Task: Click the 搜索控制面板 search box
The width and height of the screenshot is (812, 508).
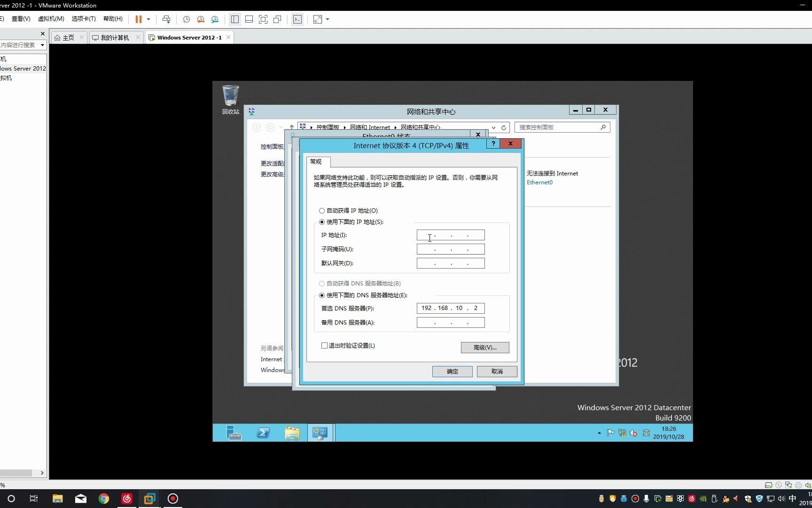Action: 562,127
